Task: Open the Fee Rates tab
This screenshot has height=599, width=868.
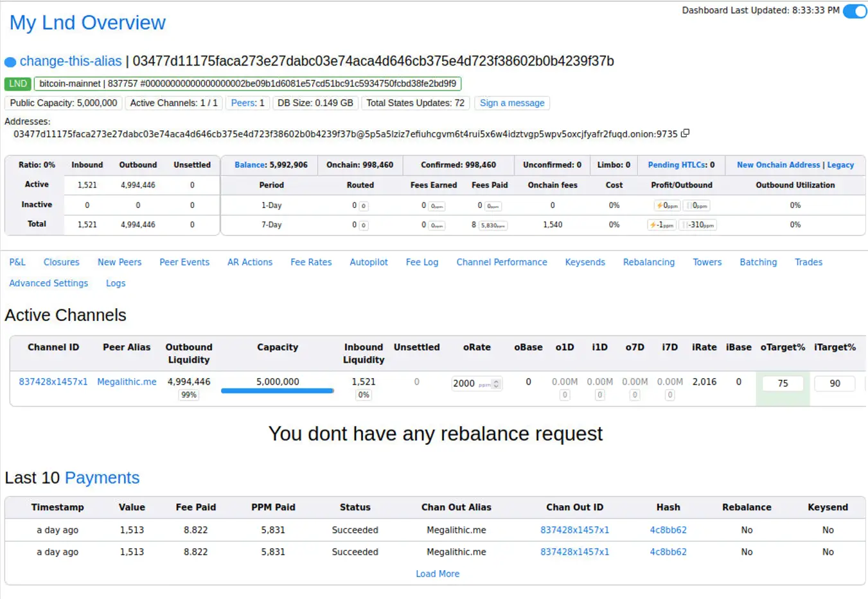Action: (311, 262)
